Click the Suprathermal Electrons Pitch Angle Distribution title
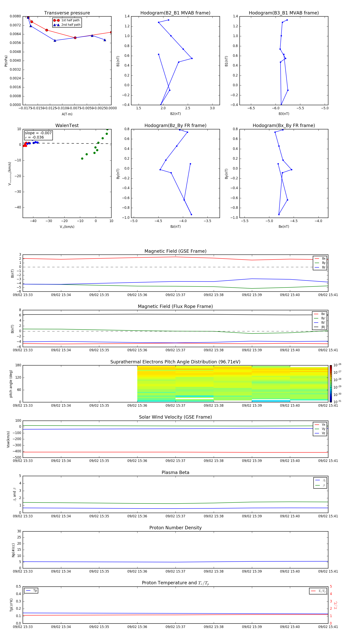Viewport: 351px width, 644px height. [x=175, y=362]
